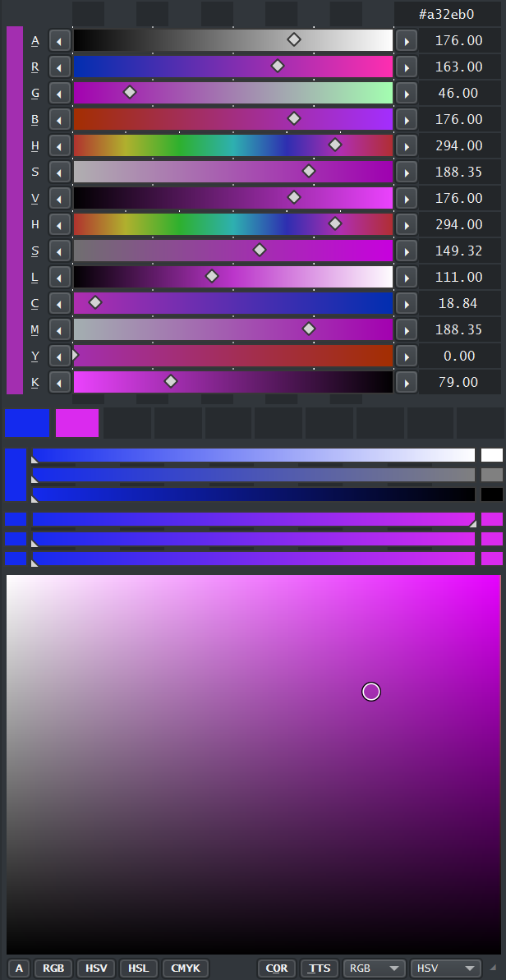The image size is (506, 980).
Task: Click the A alpha slider handle
Action: click(293, 40)
